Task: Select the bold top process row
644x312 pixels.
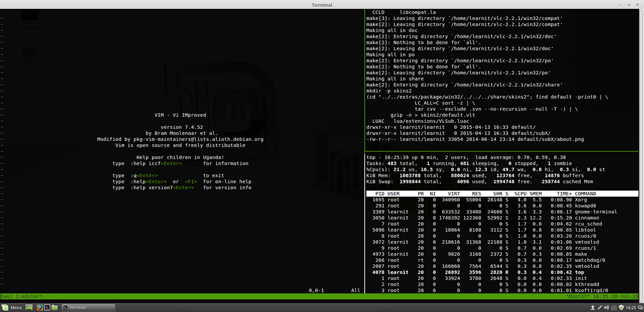Action: click(x=502, y=272)
